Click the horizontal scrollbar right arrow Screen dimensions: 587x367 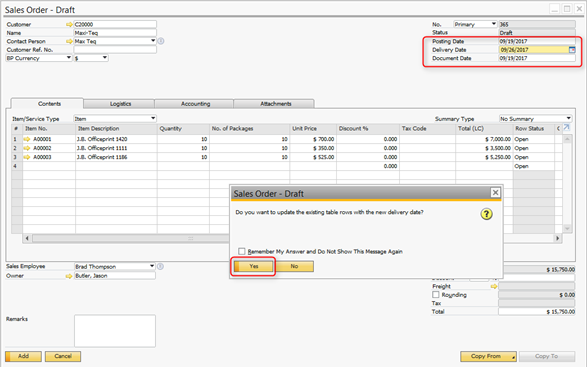tap(558, 238)
